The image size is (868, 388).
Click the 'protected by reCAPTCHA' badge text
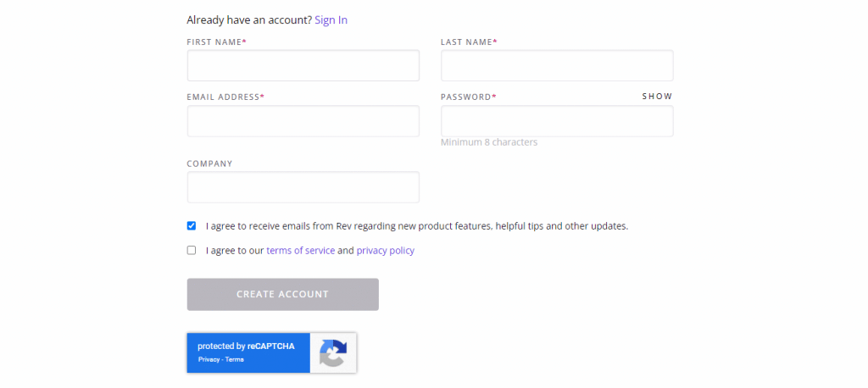(246, 346)
